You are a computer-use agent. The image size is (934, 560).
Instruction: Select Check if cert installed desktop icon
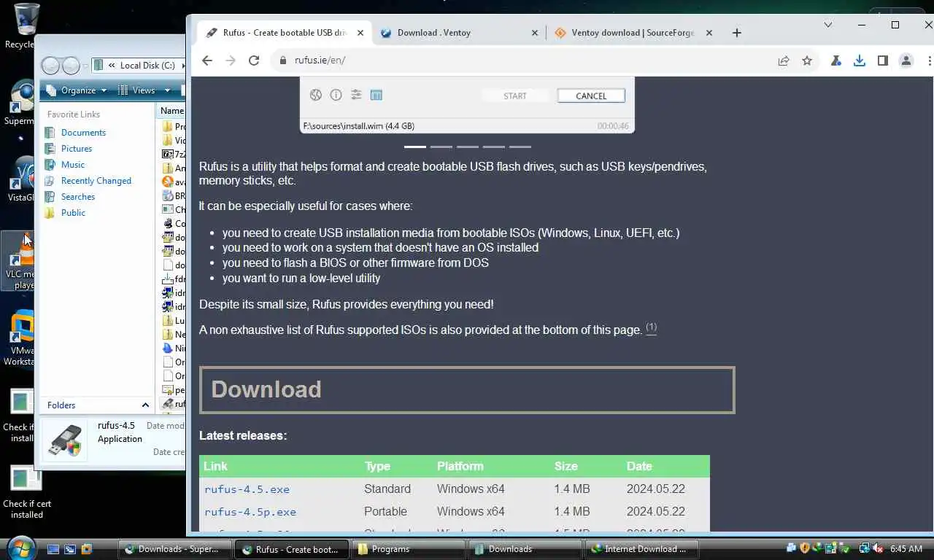pos(26,492)
